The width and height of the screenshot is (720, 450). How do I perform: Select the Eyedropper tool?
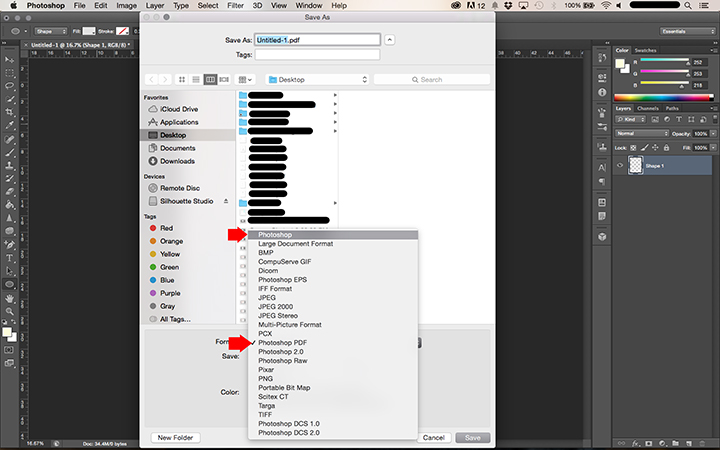(9, 125)
